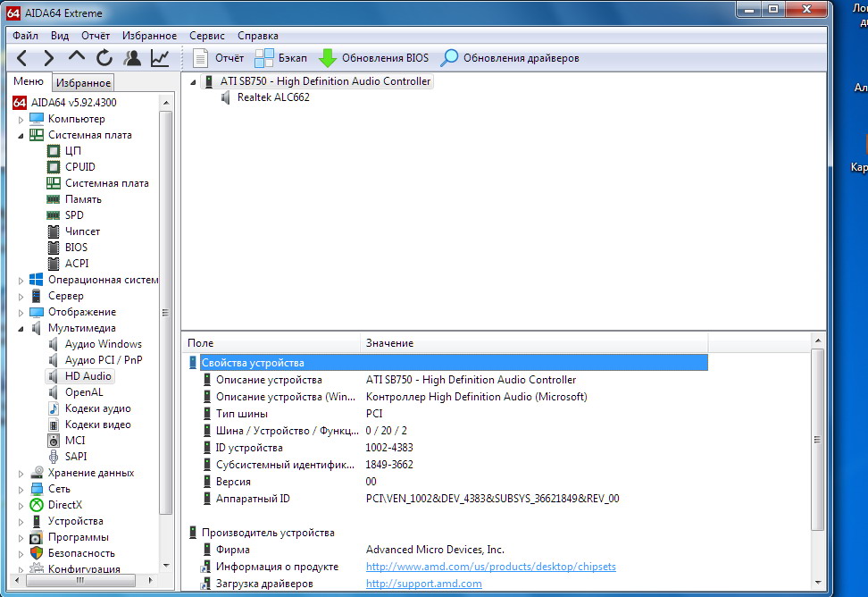Select the Кодеки видео film icon

54,425
